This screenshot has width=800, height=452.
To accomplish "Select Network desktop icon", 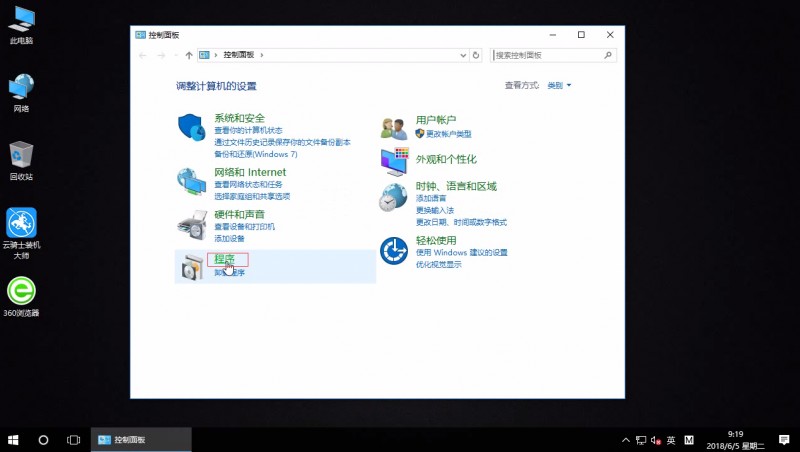I will [21, 93].
